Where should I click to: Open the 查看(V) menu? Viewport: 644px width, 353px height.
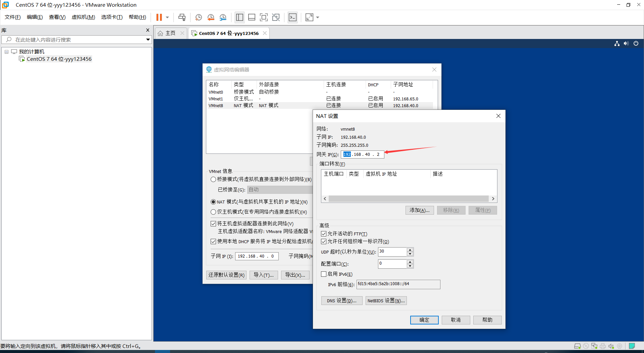[57, 17]
